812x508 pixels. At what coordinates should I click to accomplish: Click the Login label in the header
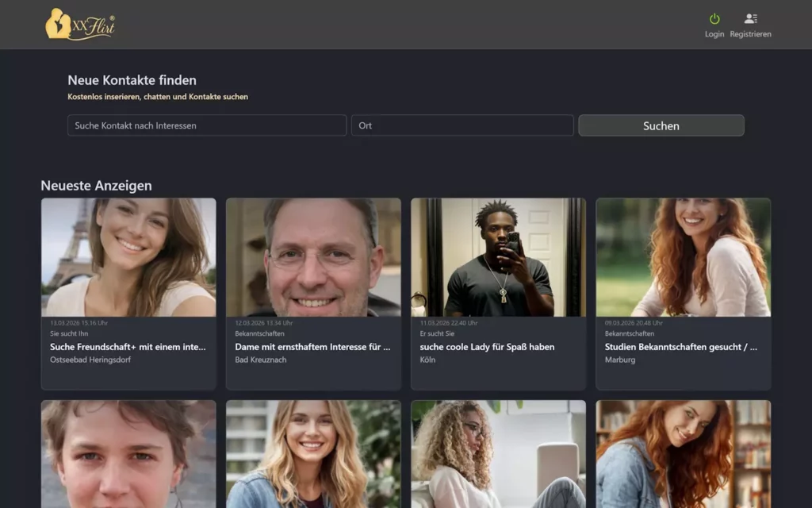pos(714,34)
